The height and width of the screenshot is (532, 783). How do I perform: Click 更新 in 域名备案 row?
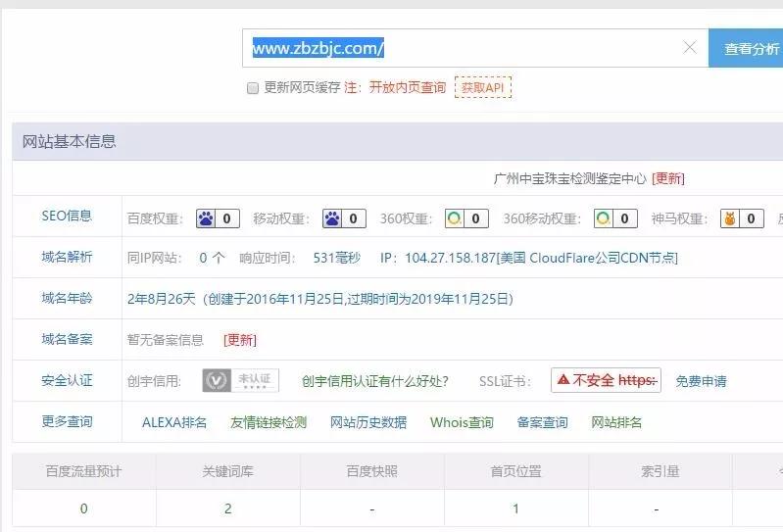pyautogui.click(x=240, y=340)
